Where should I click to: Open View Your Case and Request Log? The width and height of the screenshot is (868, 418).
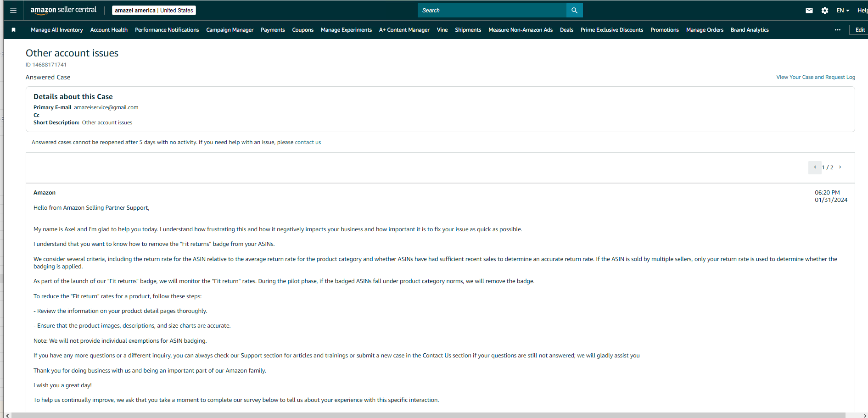coord(816,77)
